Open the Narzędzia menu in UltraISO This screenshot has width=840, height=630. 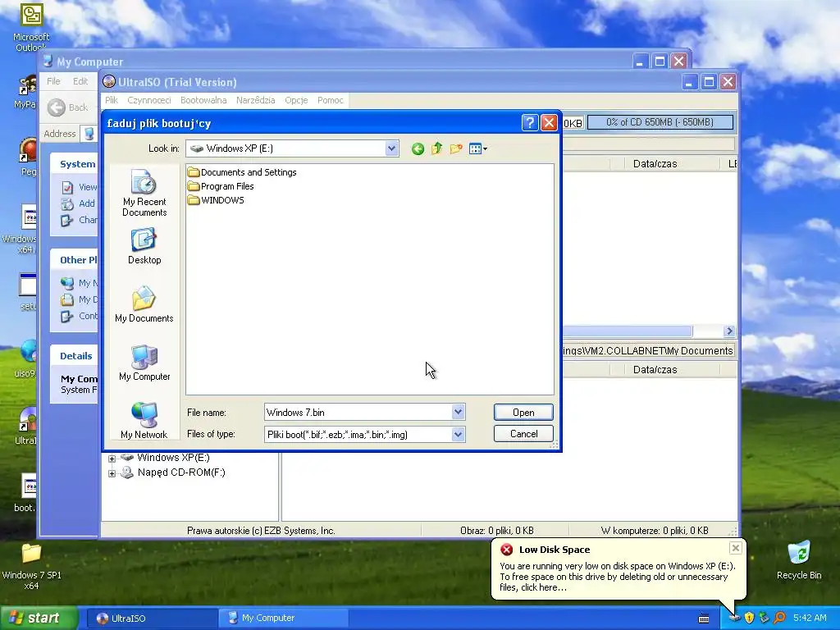[256, 100]
